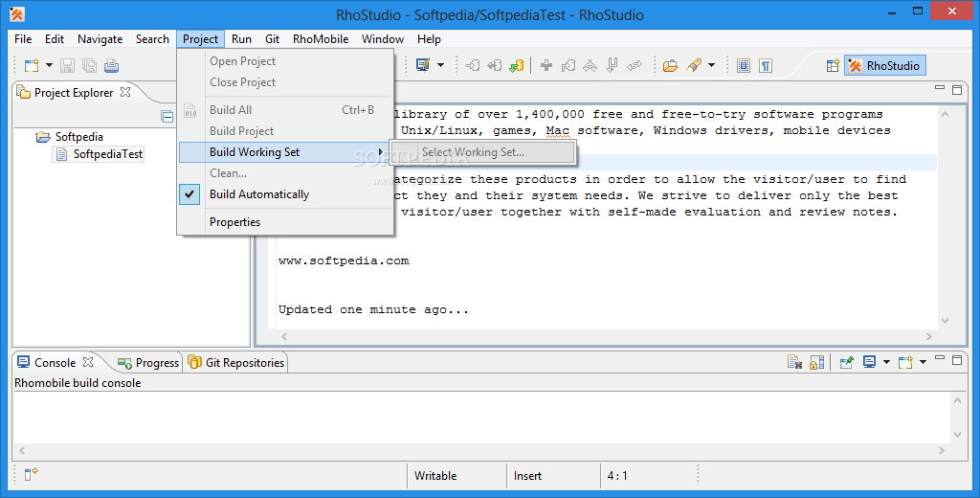Select the RhoStudio perspective button

(x=884, y=65)
